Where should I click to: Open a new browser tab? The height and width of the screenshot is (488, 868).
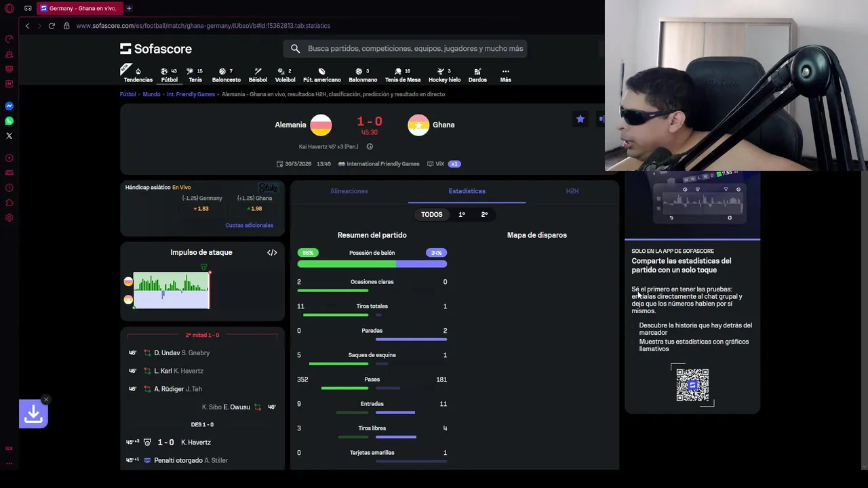pyautogui.click(x=129, y=8)
